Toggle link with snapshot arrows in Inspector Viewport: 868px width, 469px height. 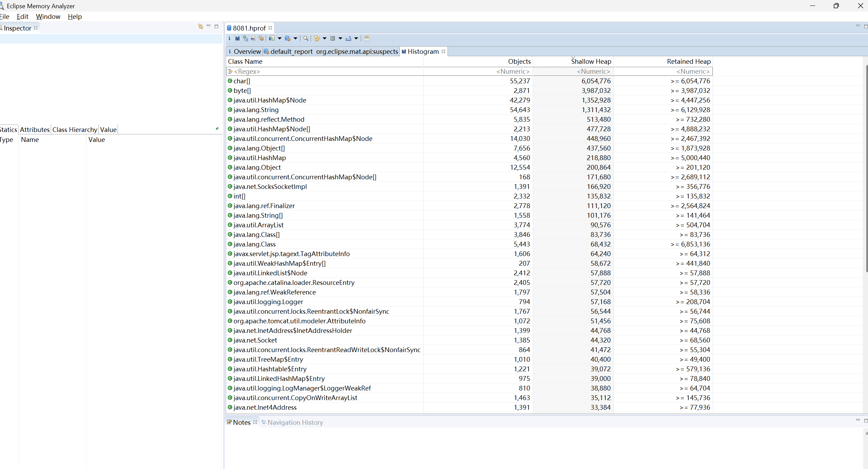(x=201, y=26)
